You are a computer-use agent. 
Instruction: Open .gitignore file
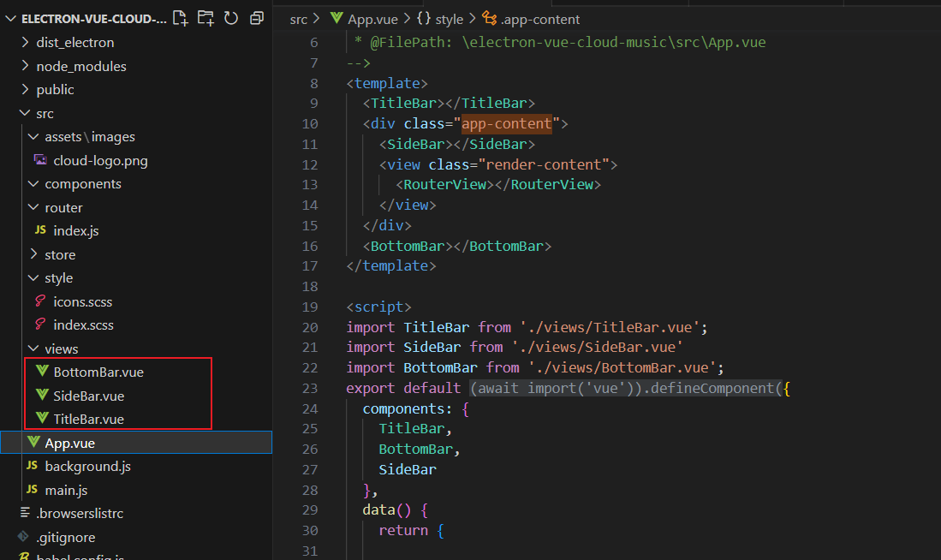(65, 537)
